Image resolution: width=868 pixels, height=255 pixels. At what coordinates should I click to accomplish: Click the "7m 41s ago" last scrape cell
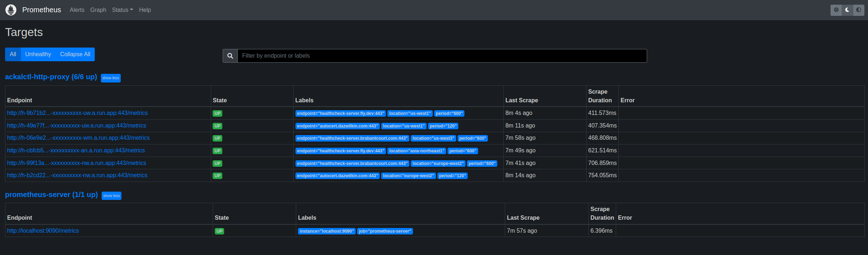pos(520,163)
